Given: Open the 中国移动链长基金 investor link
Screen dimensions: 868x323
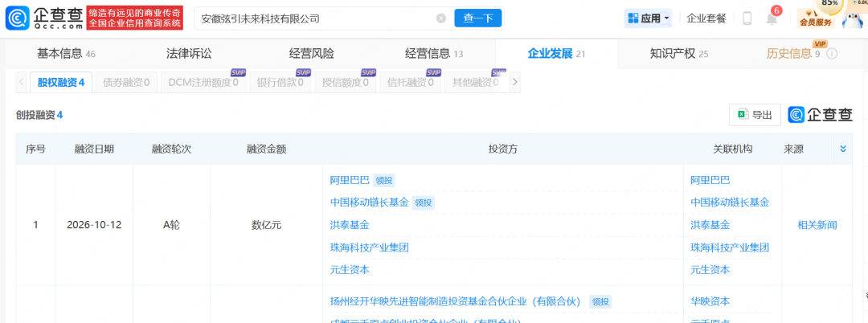Looking at the screenshot, I should pyautogui.click(x=369, y=202).
